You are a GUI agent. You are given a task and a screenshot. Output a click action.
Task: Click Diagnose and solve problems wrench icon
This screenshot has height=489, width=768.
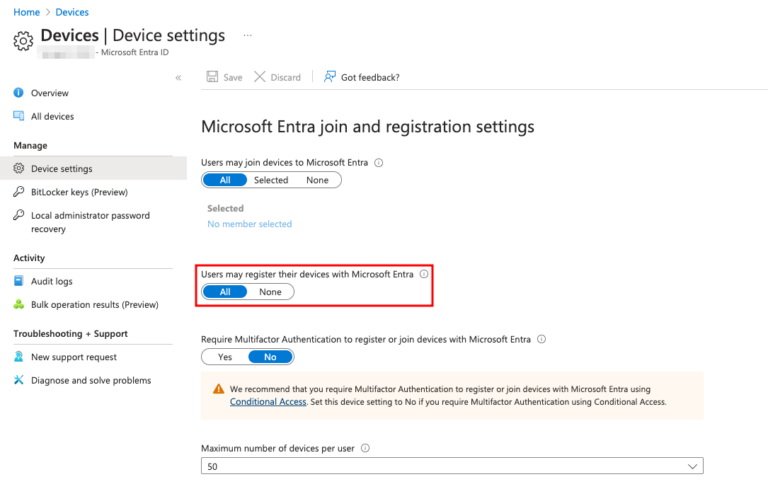18,381
